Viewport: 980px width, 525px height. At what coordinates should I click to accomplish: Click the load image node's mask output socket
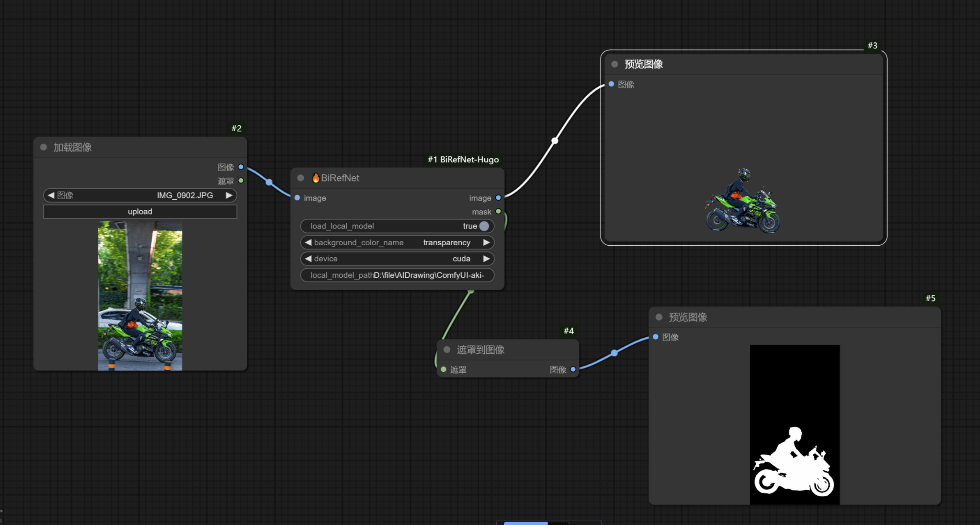click(241, 180)
